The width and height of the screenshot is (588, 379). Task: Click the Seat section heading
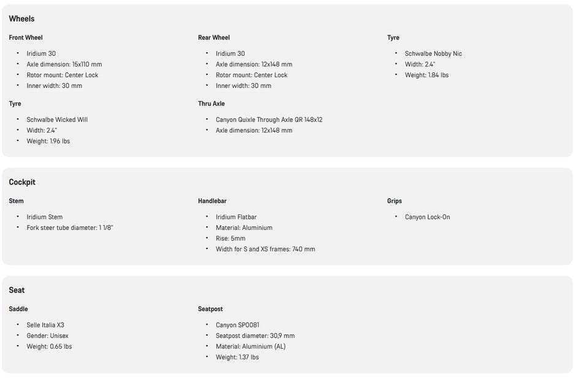(17, 290)
